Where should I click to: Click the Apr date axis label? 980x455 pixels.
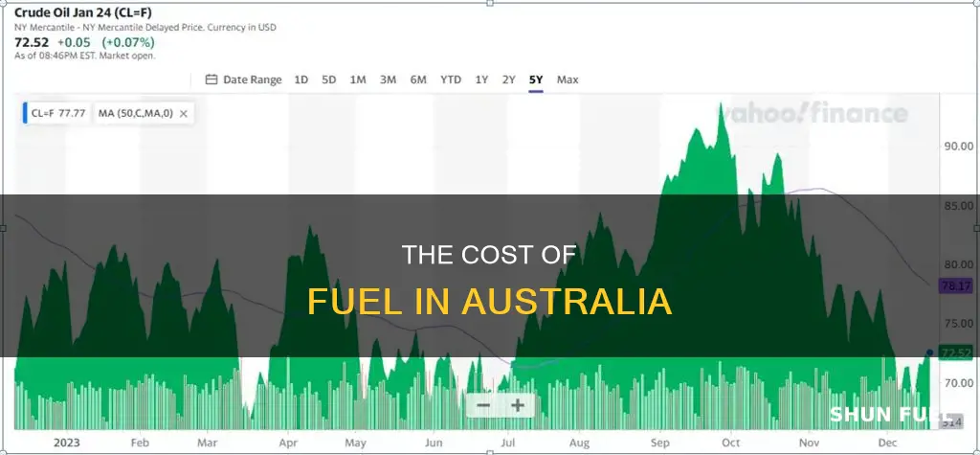click(x=288, y=442)
